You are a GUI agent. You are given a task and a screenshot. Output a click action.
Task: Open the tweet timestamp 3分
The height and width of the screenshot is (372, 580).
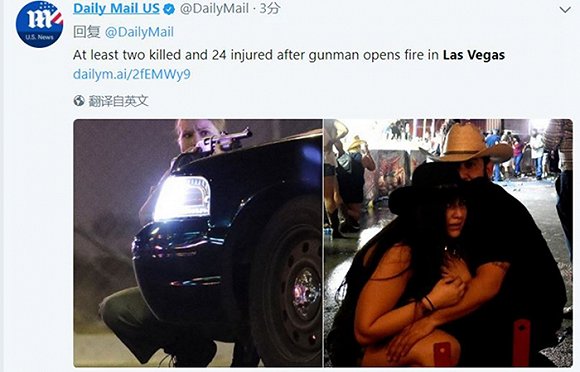pyautogui.click(x=270, y=8)
